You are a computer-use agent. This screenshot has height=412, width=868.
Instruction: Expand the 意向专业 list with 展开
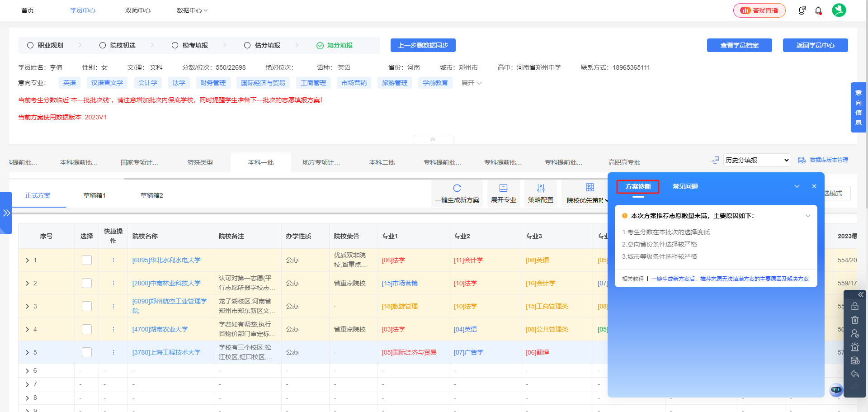coord(472,83)
